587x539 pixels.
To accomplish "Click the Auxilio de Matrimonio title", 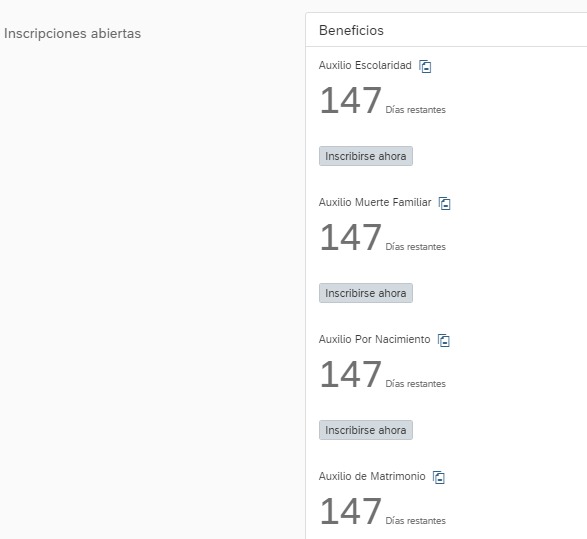I will click(372, 476).
